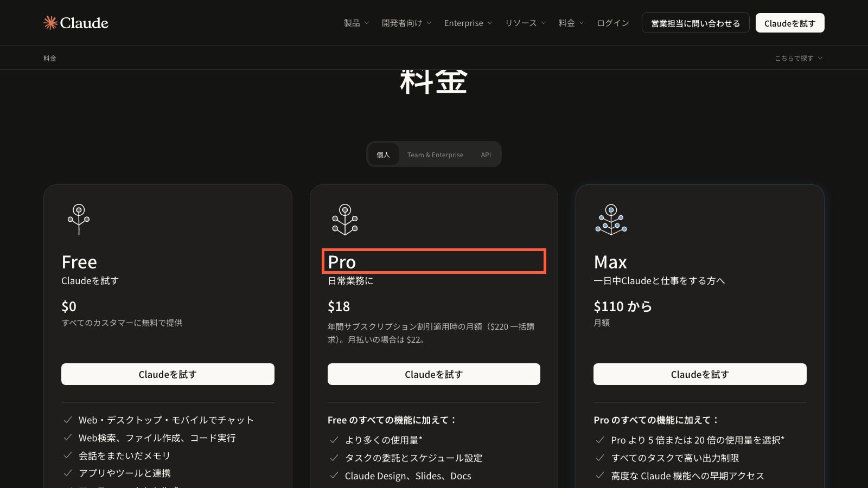868x488 pixels.
Task: Click the Pro plan branching icon
Action: pyautogui.click(x=345, y=220)
